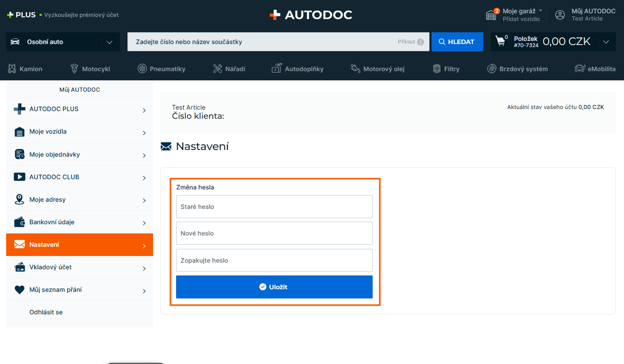Go to the Filtry category
The width and height of the screenshot is (624, 364).
click(x=446, y=69)
